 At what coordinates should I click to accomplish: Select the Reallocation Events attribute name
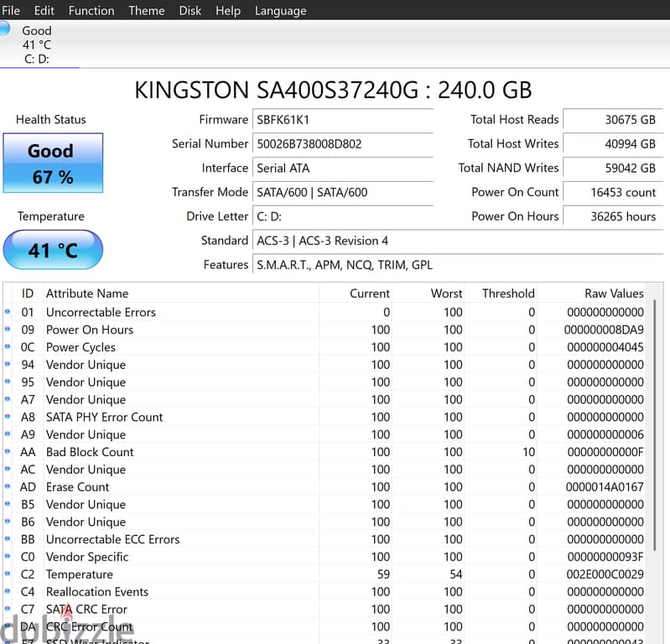(97, 592)
